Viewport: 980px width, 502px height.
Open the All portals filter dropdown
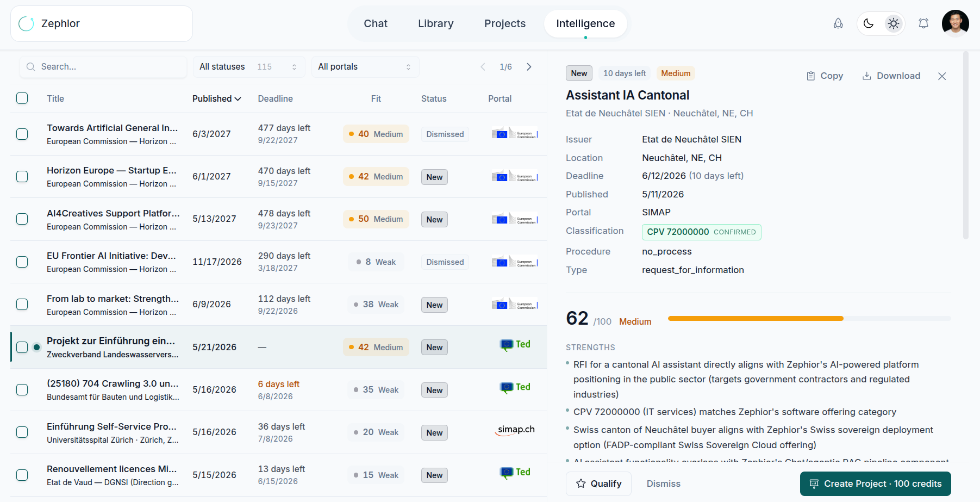point(365,67)
